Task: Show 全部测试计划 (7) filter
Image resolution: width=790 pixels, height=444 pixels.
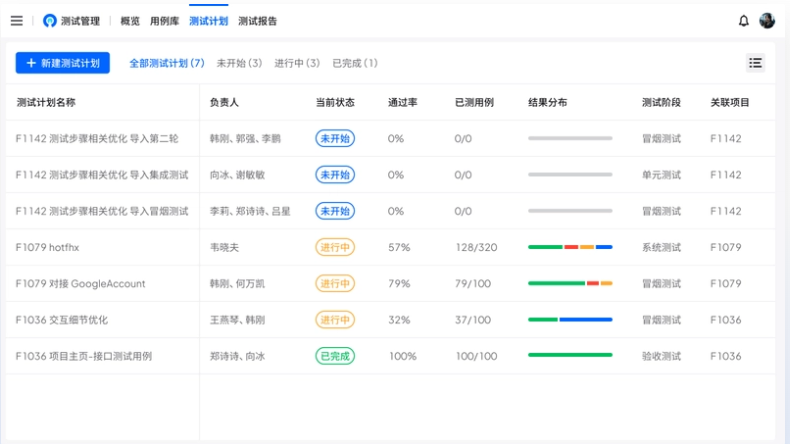Action: tap(167, 63)
